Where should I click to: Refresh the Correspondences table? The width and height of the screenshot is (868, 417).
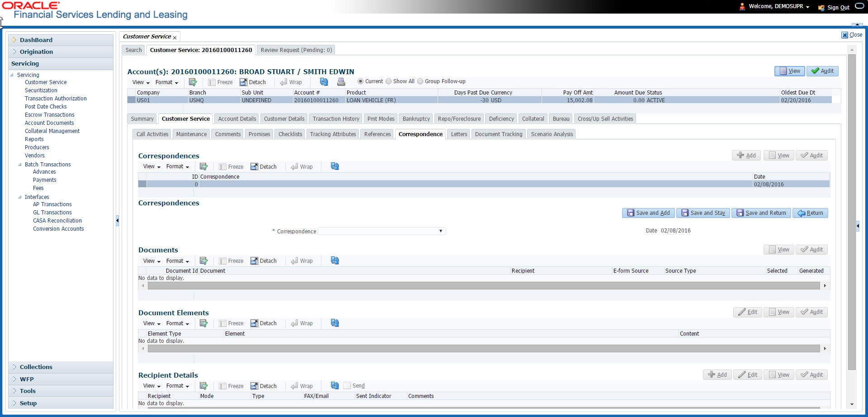click(x=335, y=166)
